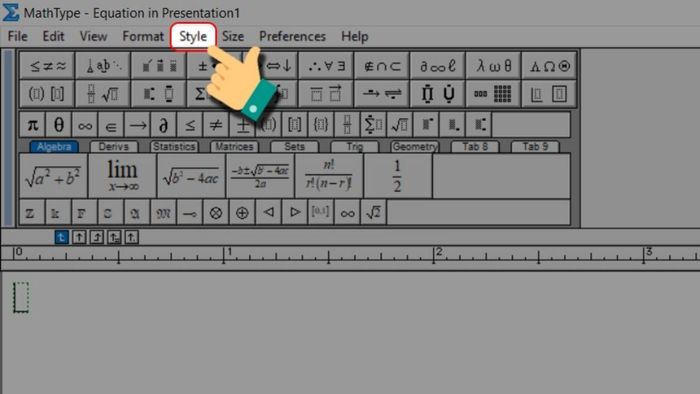Screen dimensions: 700x394
Task: Insert the circled plus symbol
Action: (x=242, y=212)
